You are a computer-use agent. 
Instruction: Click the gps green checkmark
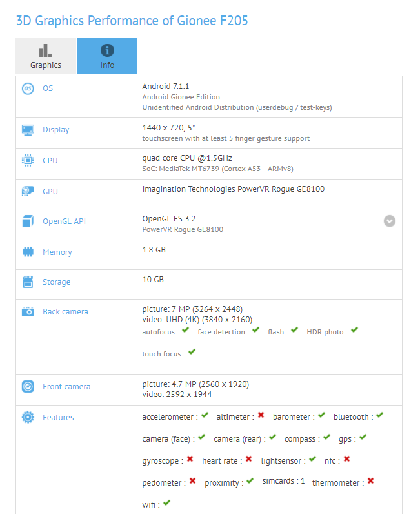tap(363, 437)
